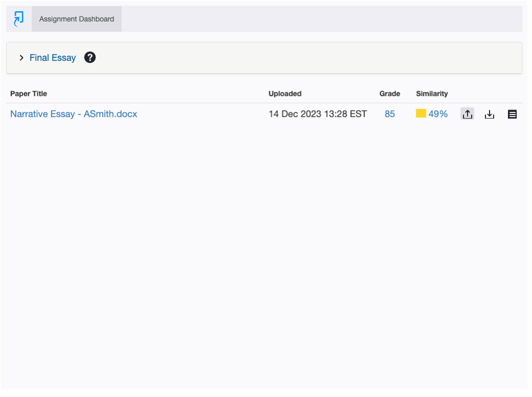Open the rubric list icon for the submission
532x397 pixels.
click(512, 113)
